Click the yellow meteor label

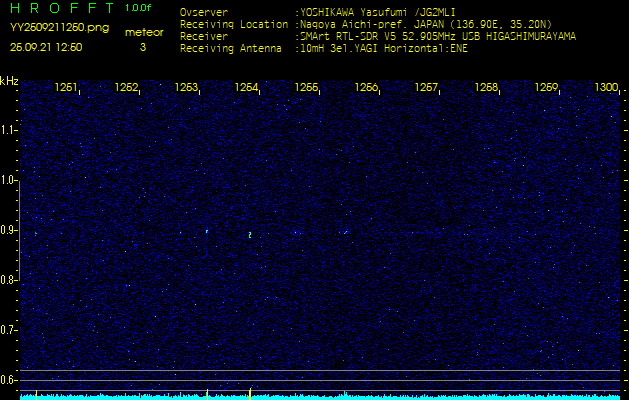pos(143,32)
